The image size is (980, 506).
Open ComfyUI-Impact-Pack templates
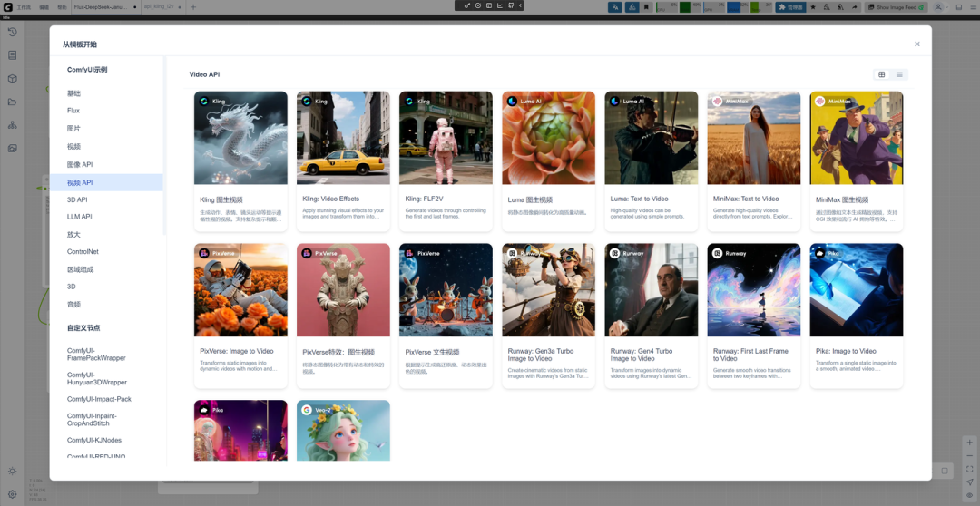[106, 399]
